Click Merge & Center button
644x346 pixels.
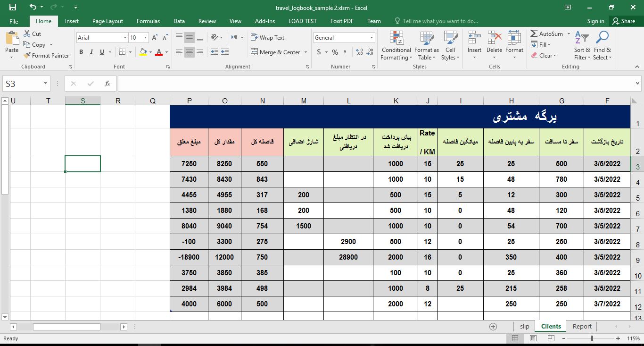tap(275, 52)
